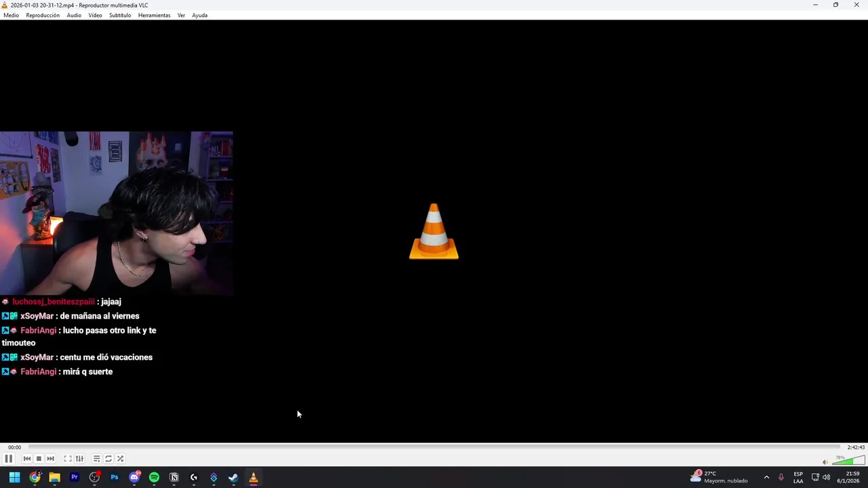
Task: Pause the video with the pause button
Action: pyautogui.click(x=8, y=459)
